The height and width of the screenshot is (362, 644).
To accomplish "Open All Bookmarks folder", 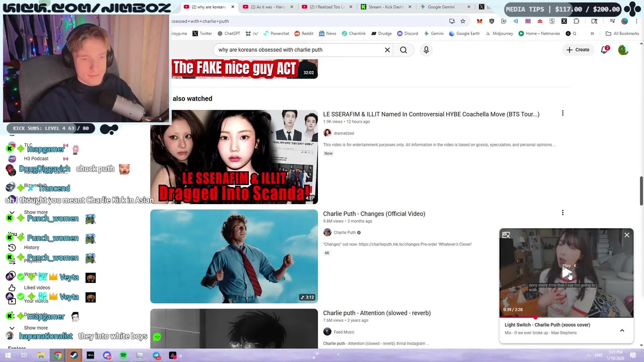I will pos(622,34).
